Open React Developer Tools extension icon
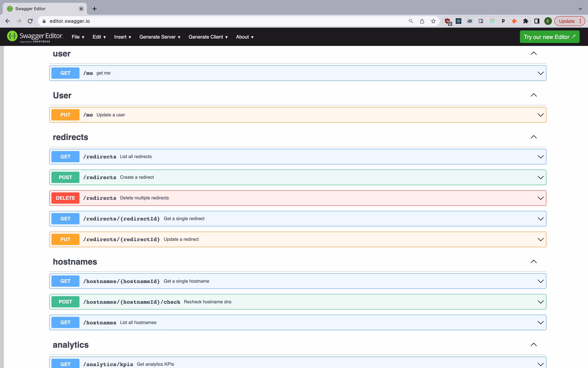The height and width of the screenshot is (368, 588). tap(458, 21)
